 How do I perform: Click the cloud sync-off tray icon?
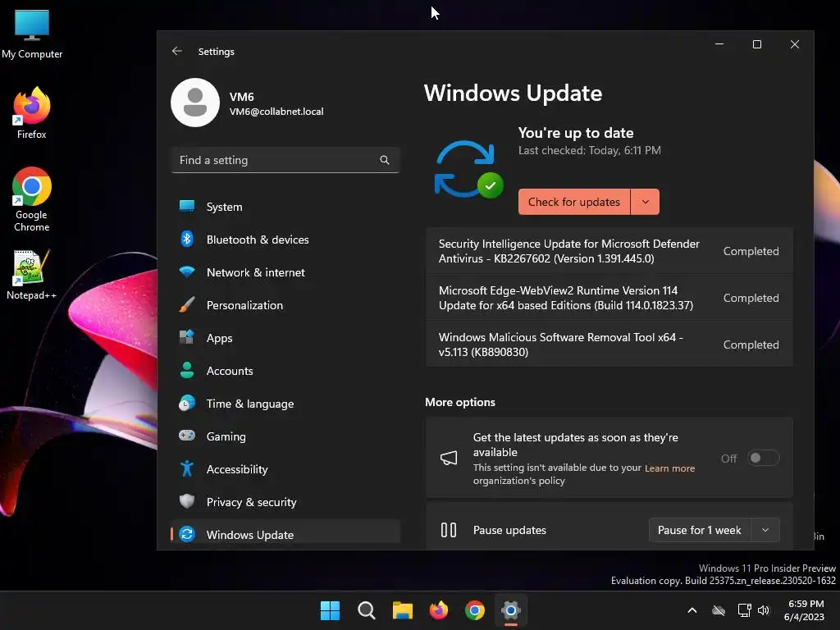pos(719,610)
